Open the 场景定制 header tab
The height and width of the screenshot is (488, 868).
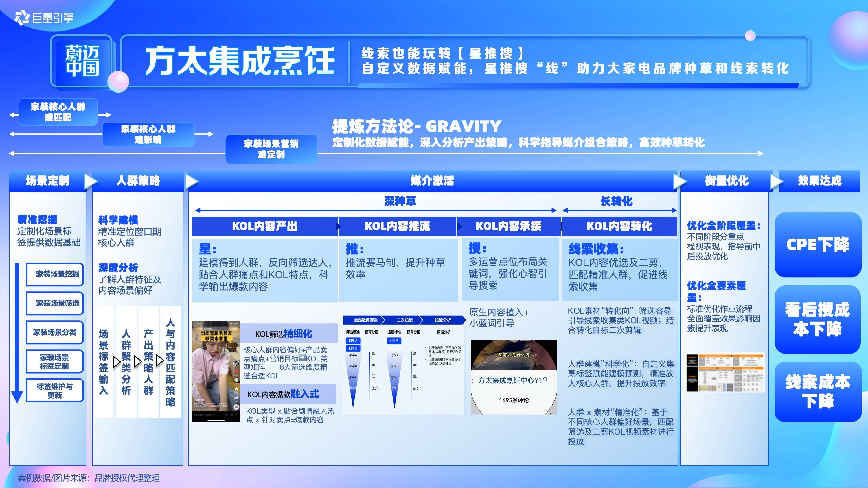[47, 181]
